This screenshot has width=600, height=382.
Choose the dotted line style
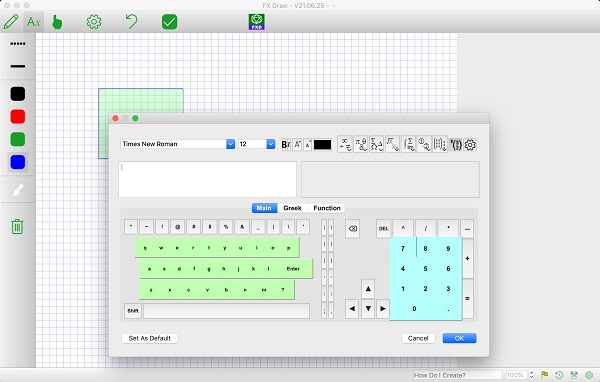click(18, 44)
